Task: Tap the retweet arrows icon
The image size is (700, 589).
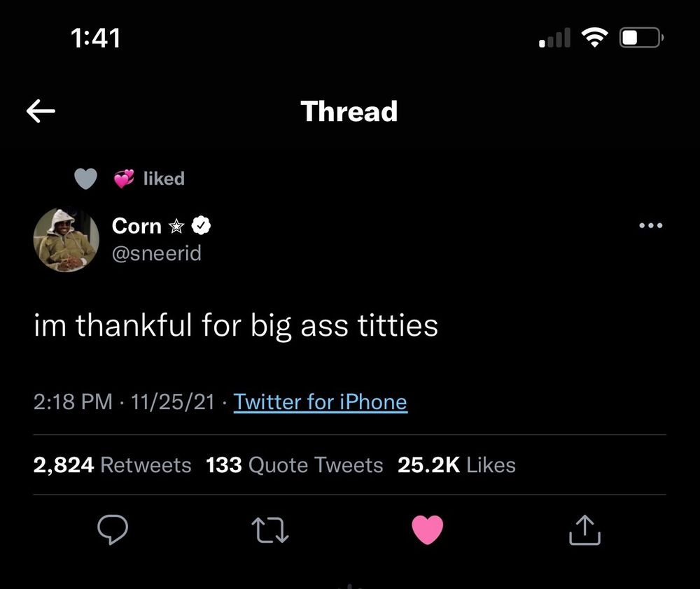Action: tap(270, 530)
